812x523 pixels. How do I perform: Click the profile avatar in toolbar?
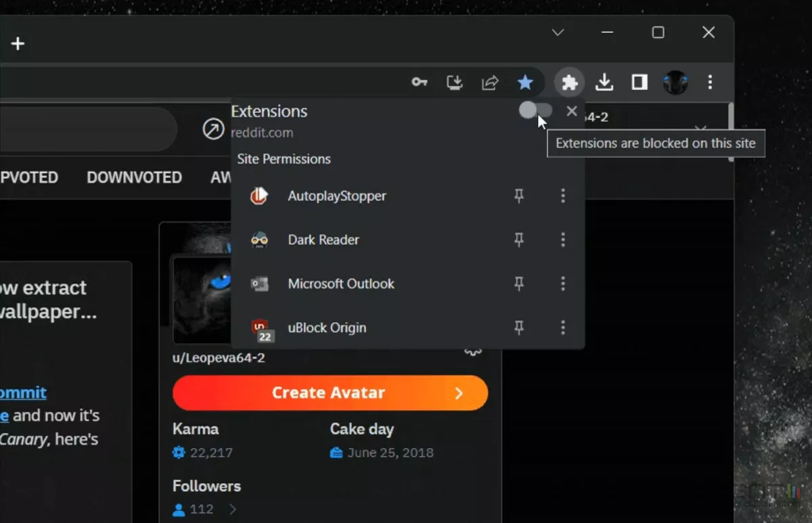pos(675,83)
